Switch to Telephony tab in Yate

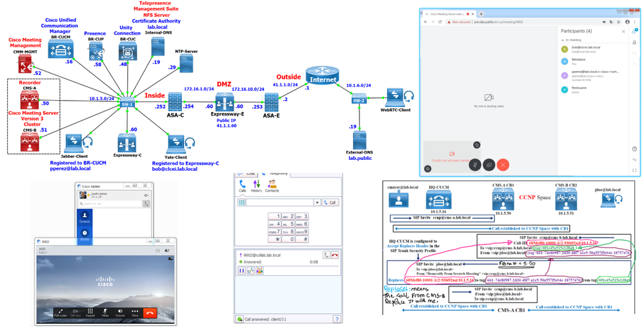pyautogui.click(x=274, y=174)
